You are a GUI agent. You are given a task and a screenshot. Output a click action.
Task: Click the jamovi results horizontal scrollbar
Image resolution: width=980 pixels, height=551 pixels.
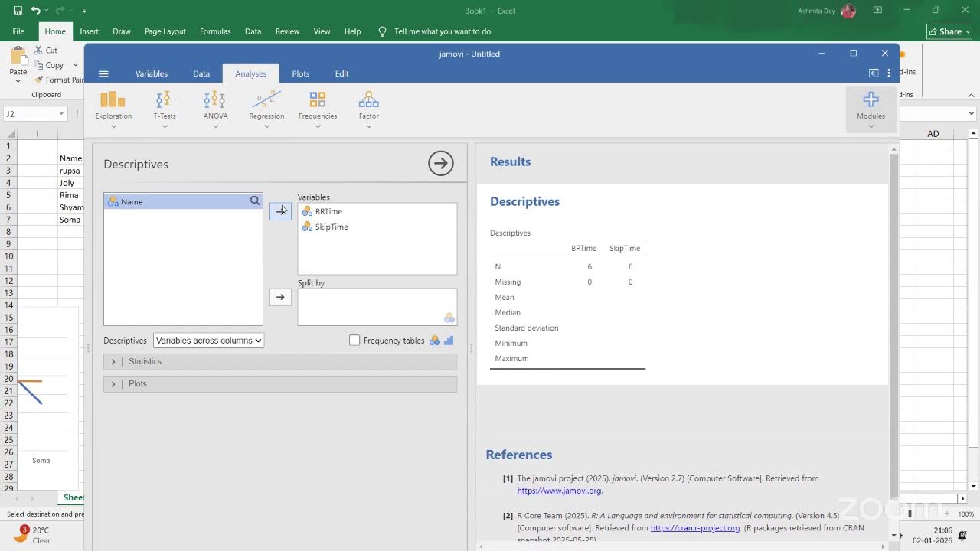click(x=681, y=546)
